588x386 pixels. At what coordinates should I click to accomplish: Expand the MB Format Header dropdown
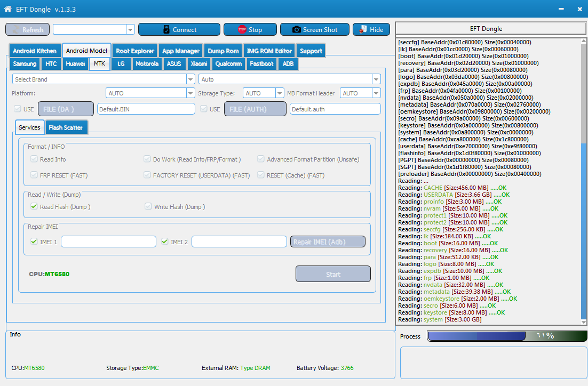click(376, 93)
